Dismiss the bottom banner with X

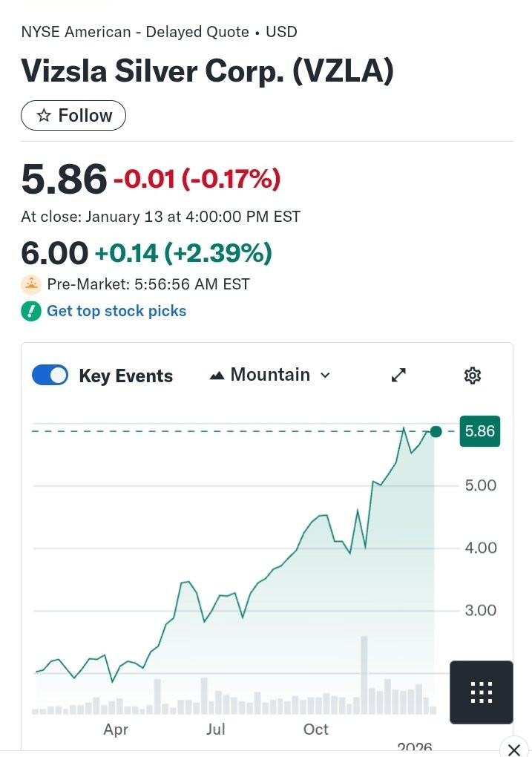[x=513, y=750]
